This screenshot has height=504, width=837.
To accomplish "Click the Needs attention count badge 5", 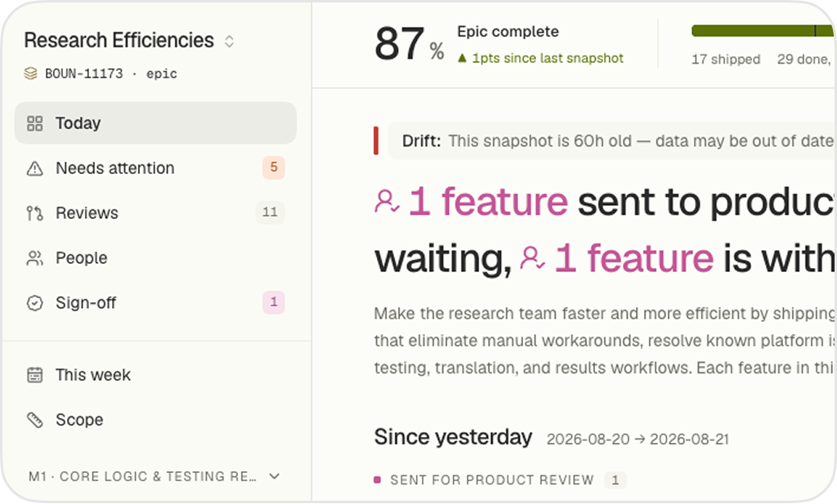I will point(273,167).
